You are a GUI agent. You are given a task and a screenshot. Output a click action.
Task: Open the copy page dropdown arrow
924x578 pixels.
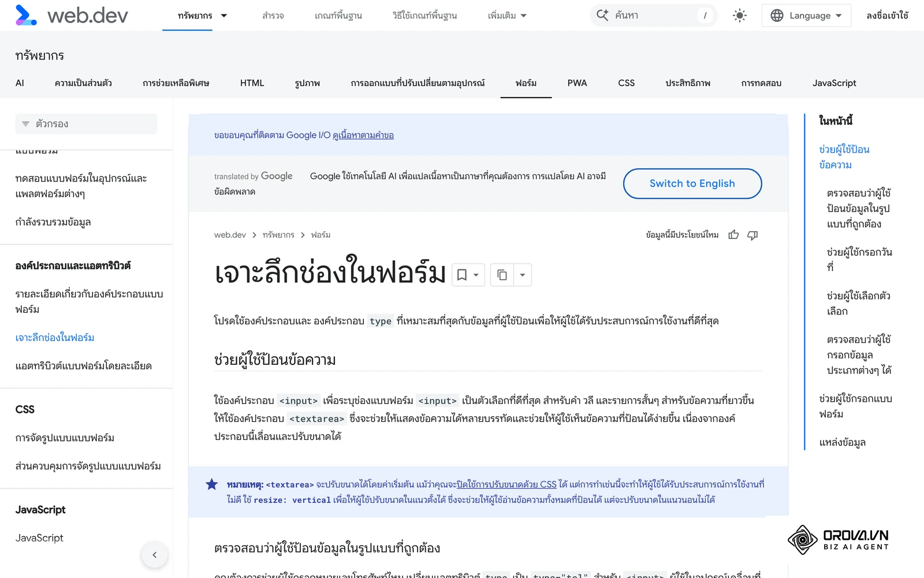click(x=522, y=275)
